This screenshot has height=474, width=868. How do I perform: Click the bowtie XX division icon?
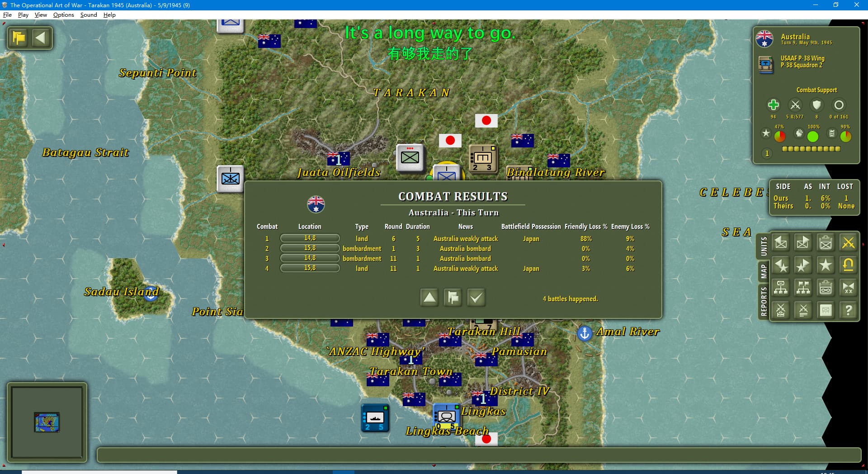(848, 288)
